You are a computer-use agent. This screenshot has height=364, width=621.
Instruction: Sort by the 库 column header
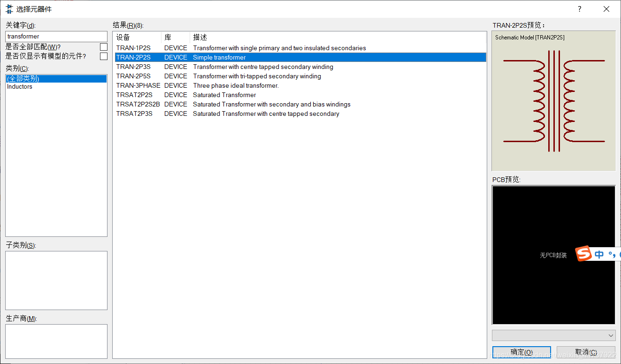(176, 37)
